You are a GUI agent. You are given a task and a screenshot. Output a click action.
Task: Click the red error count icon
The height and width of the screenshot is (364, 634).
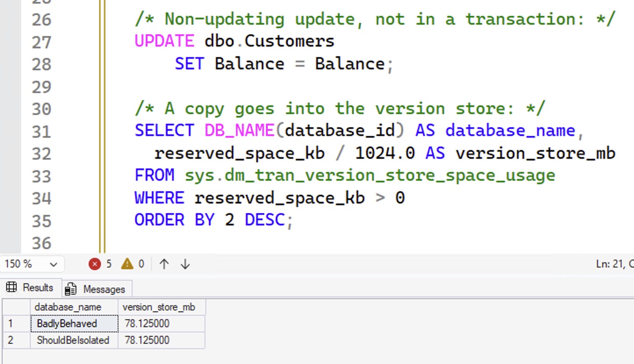pos(94,264)
